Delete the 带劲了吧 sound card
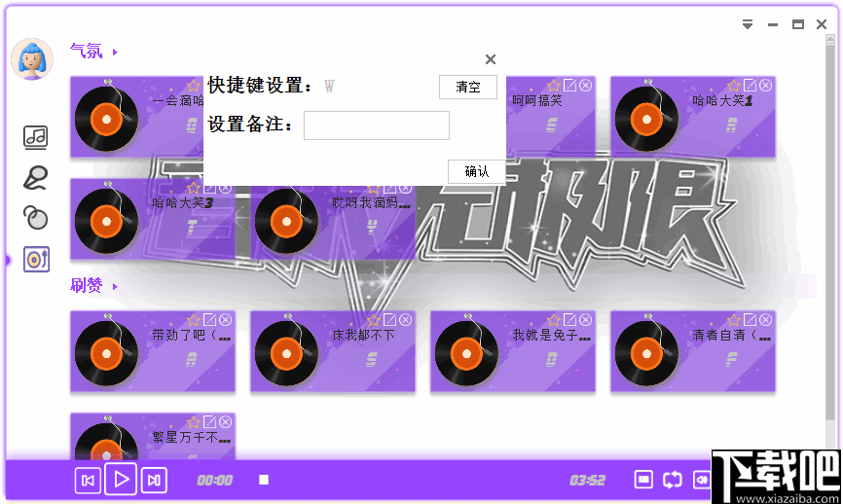This screenshot has width=843, height=504. pyautogui.click(x=225, y=320)
